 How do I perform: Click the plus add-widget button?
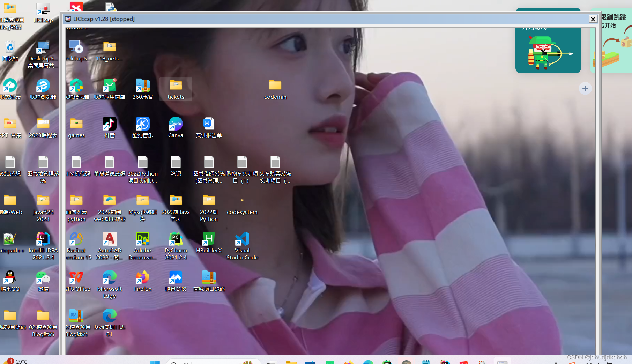point(585,89)
